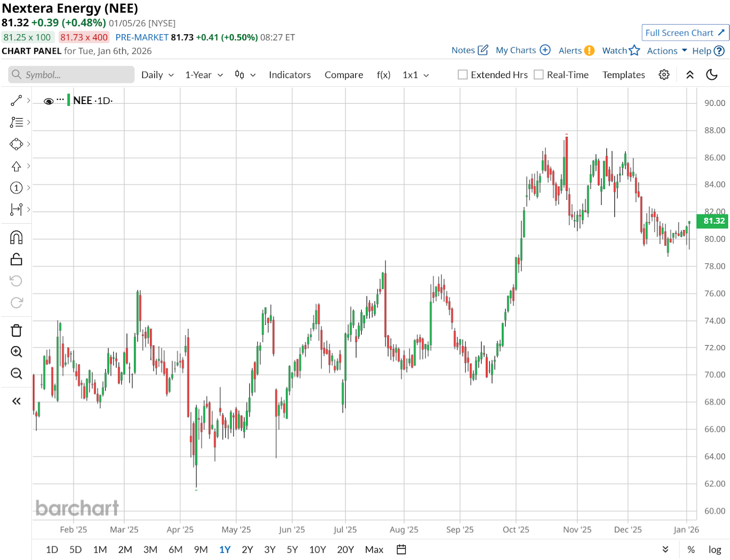Add to My Charts

[523, 50]
